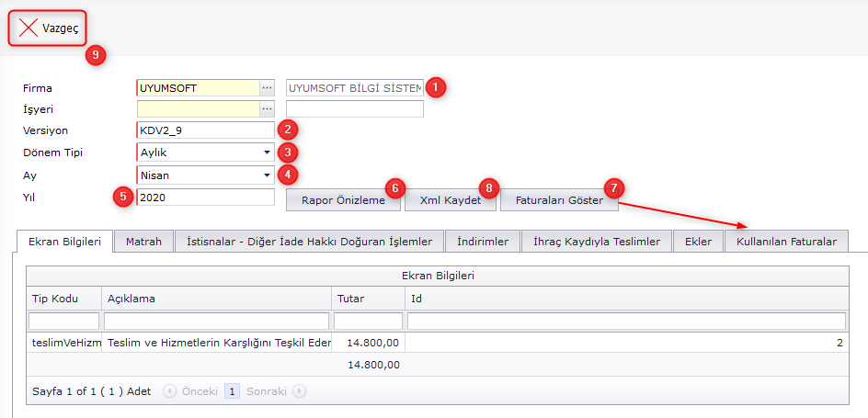The image size is (868, 418).
Task: Click page number 1 in pager
Action: [x=233, y=390]
